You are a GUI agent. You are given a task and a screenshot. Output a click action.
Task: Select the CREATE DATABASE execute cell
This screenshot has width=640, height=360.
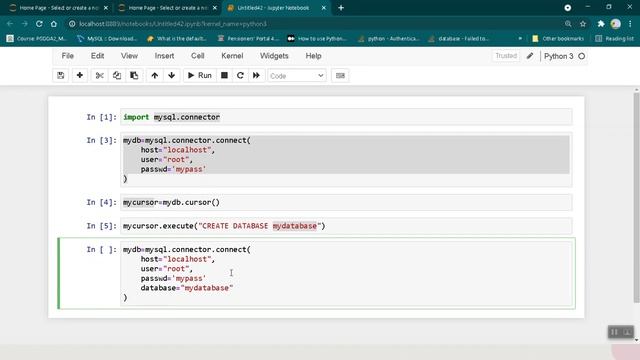coord(346,226)
